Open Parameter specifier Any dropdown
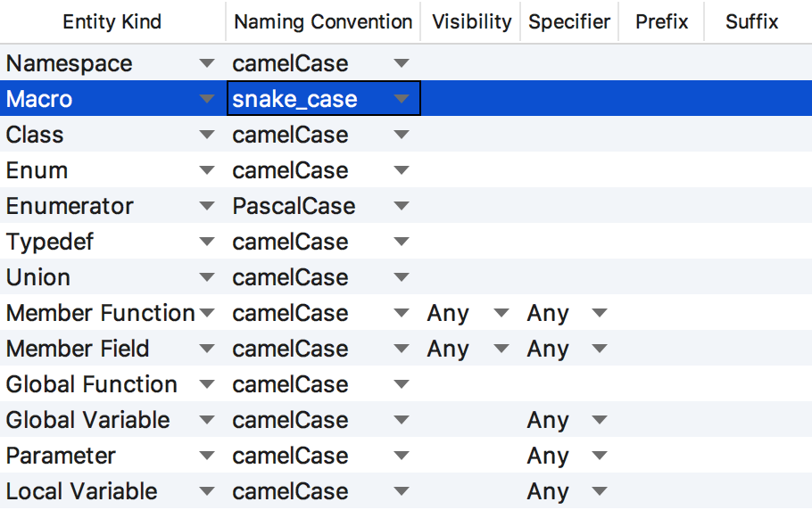 click(599, 456)
